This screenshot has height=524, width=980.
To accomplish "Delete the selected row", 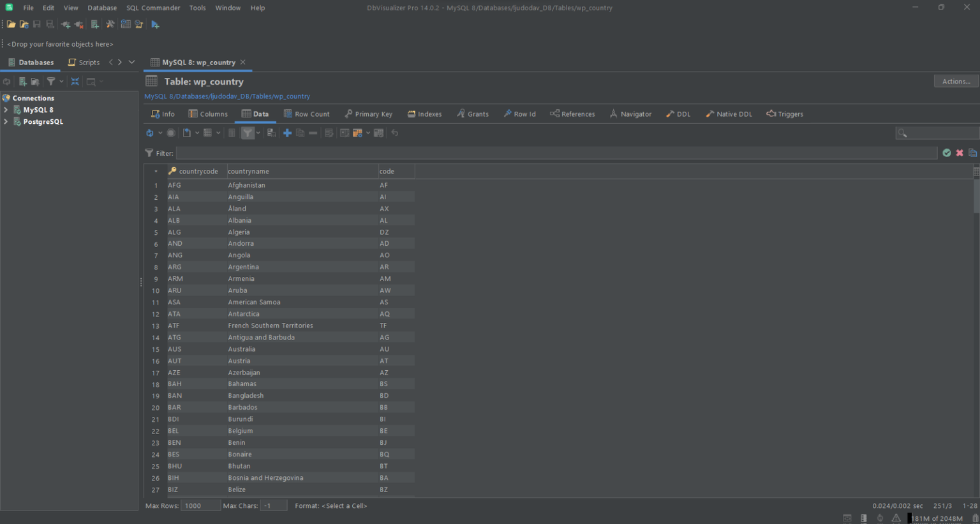I will 313,133.
